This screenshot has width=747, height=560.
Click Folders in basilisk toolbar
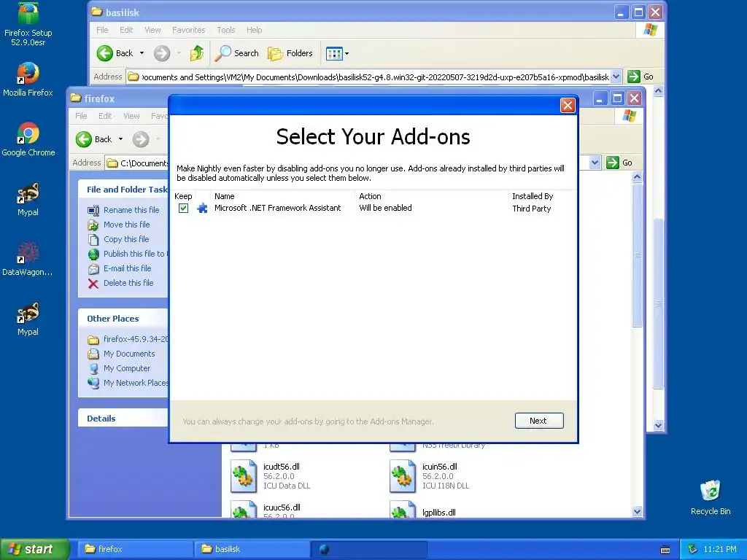point(290,53)
